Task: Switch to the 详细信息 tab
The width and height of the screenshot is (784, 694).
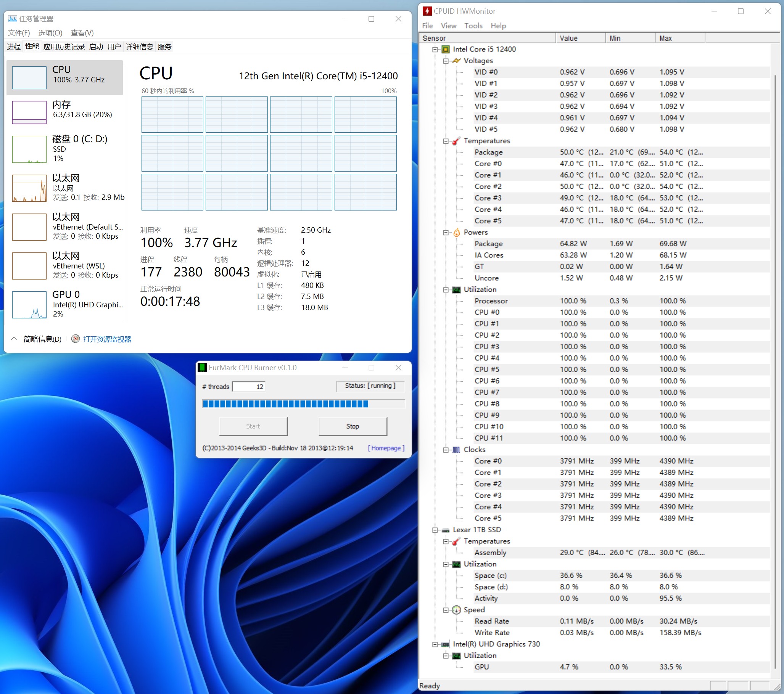Action: [139, 47]
